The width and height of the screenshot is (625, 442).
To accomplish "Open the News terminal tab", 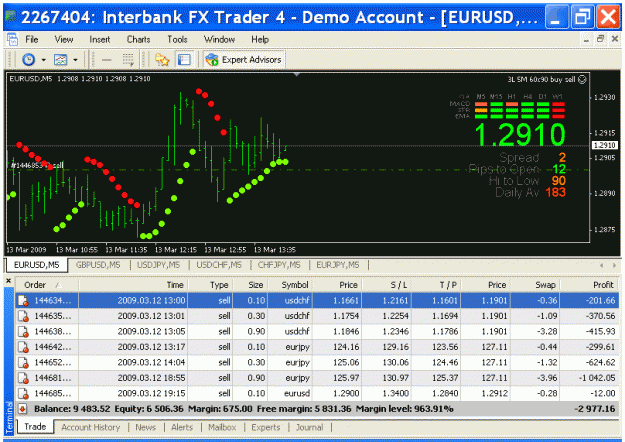I will click(145, 427).
